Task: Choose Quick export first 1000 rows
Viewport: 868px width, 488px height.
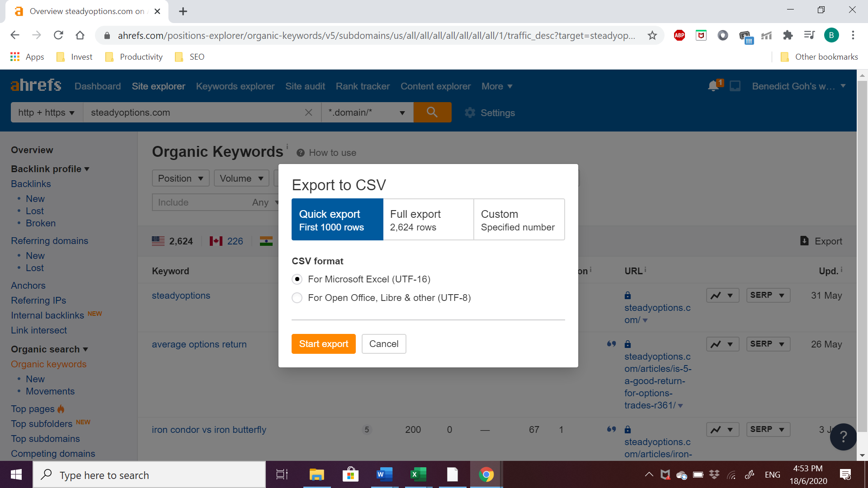Action: coord(337,220)
